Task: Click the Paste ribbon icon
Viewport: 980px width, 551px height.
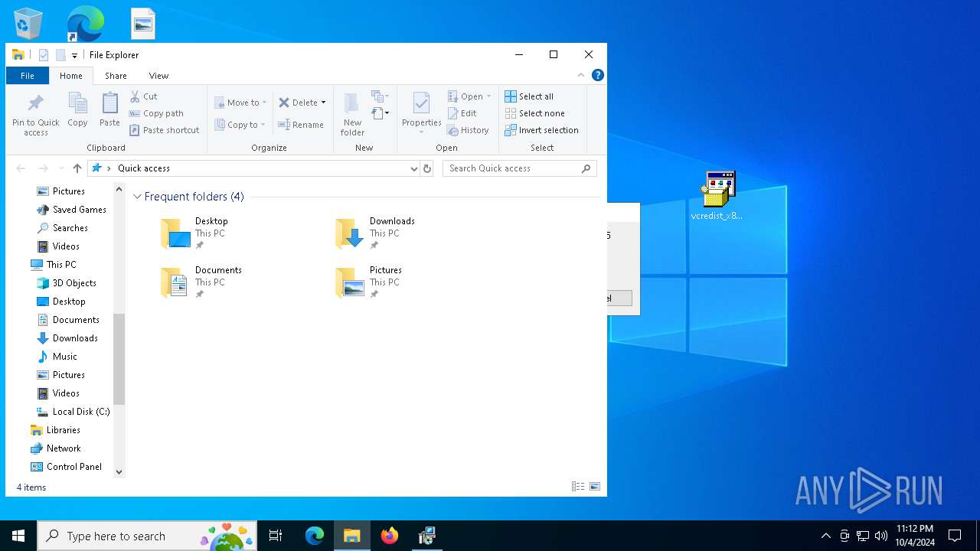Action: [x=109, y=109]
